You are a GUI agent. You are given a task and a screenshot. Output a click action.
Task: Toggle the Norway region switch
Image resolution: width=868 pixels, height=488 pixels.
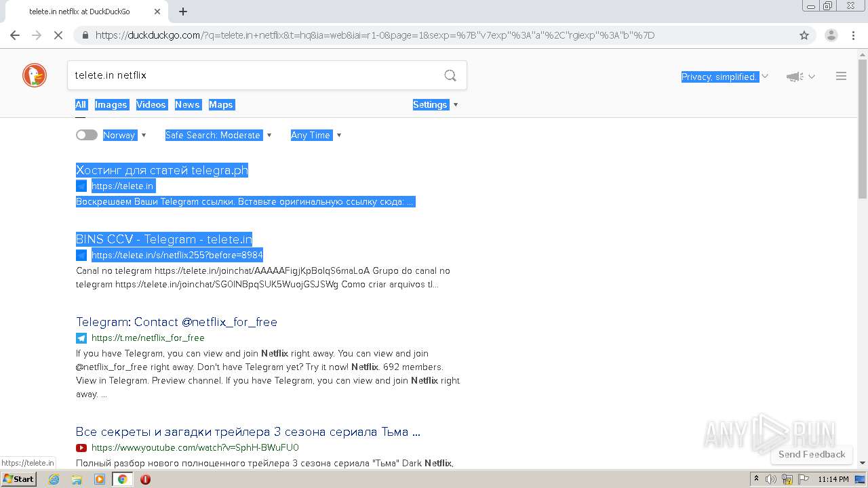87,135
